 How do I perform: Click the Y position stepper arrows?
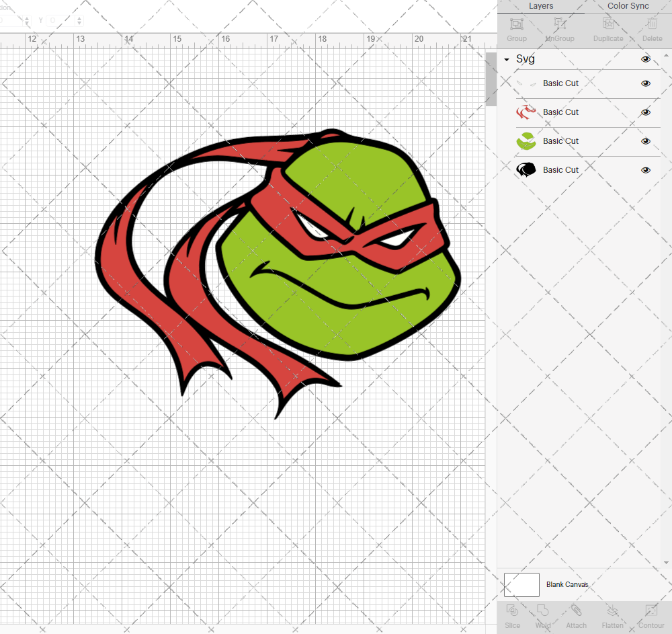click(x=79, y=20)
